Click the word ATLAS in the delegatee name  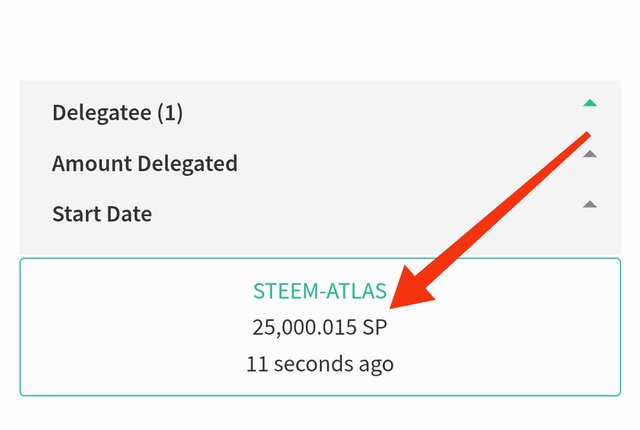click(x=356, y=291)
